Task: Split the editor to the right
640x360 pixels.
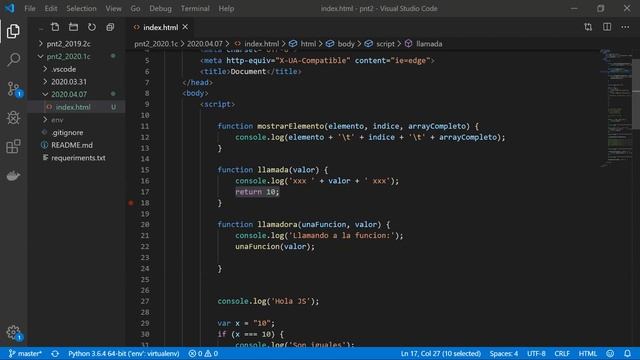Action: point(607,27)
